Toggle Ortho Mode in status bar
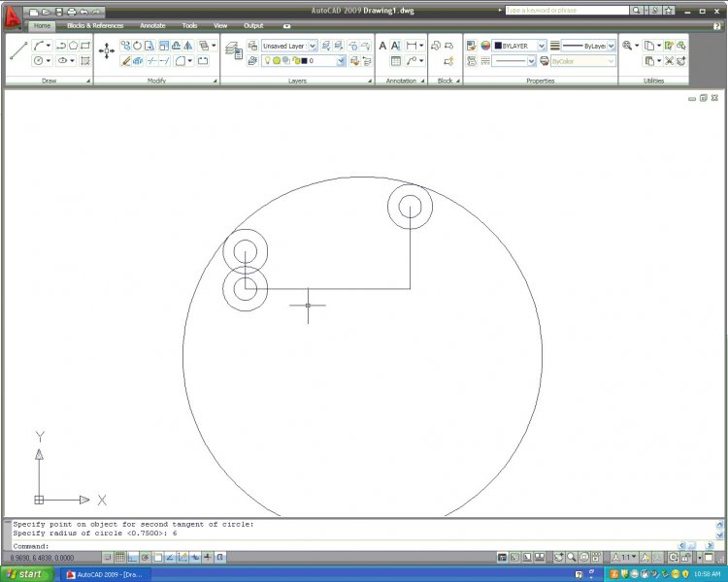 coord(132,558)
